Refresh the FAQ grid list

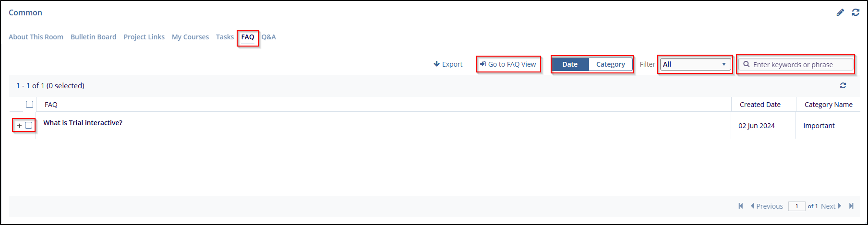pos(843,85)
